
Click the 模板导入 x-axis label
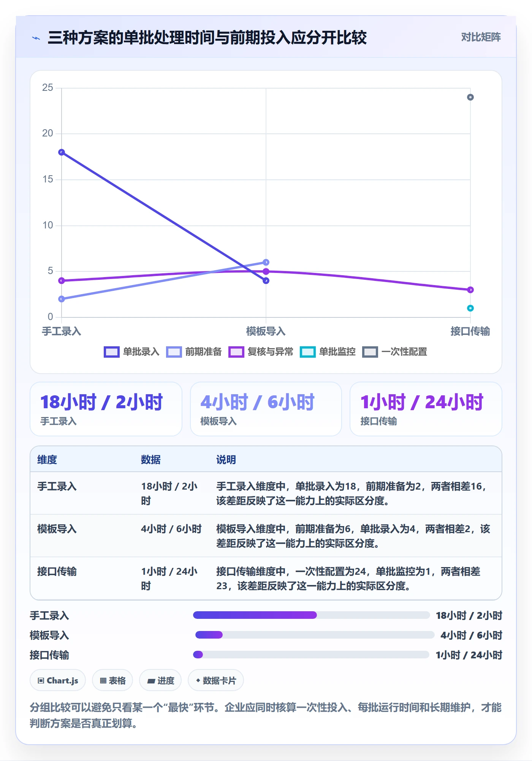click(x=266, y=331)
